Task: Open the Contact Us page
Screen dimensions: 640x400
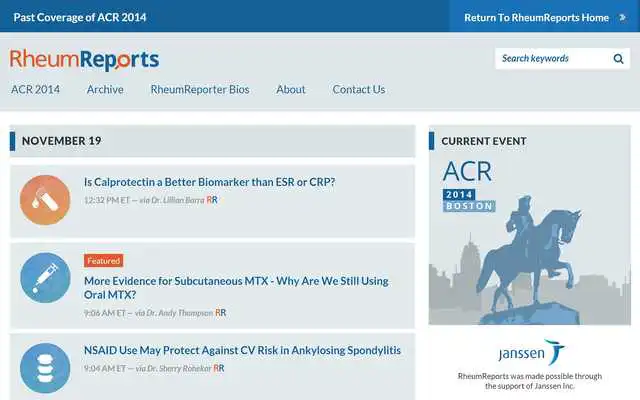Action: click(x=359, y=89)
